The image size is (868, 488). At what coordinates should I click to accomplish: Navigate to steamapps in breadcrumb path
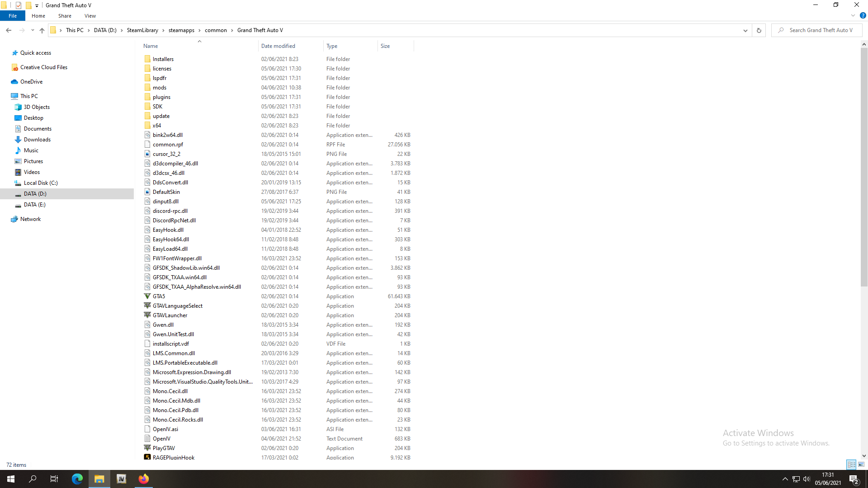181,30
